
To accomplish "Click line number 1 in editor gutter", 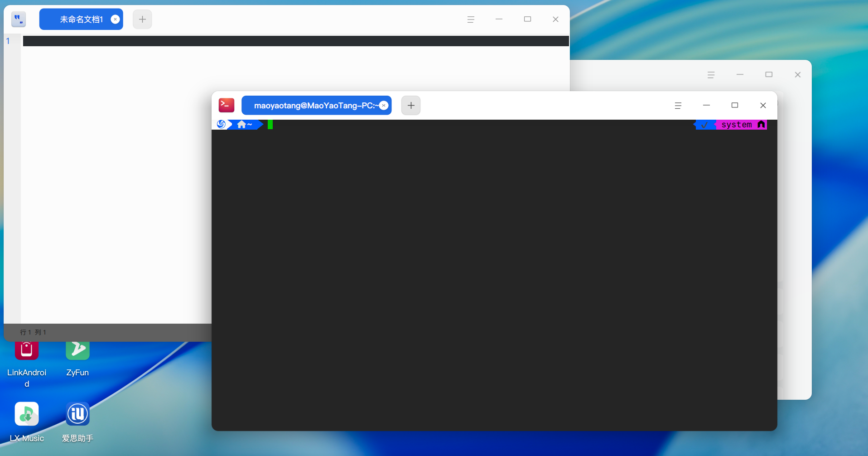I will click(8, 41).
